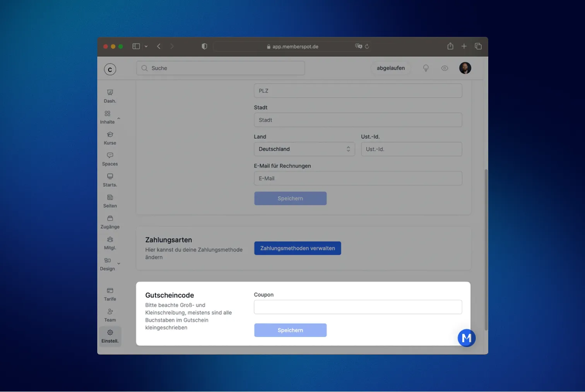585x392 pixels.
Task: Open a new Safari tab
Action: pos(464,46)
